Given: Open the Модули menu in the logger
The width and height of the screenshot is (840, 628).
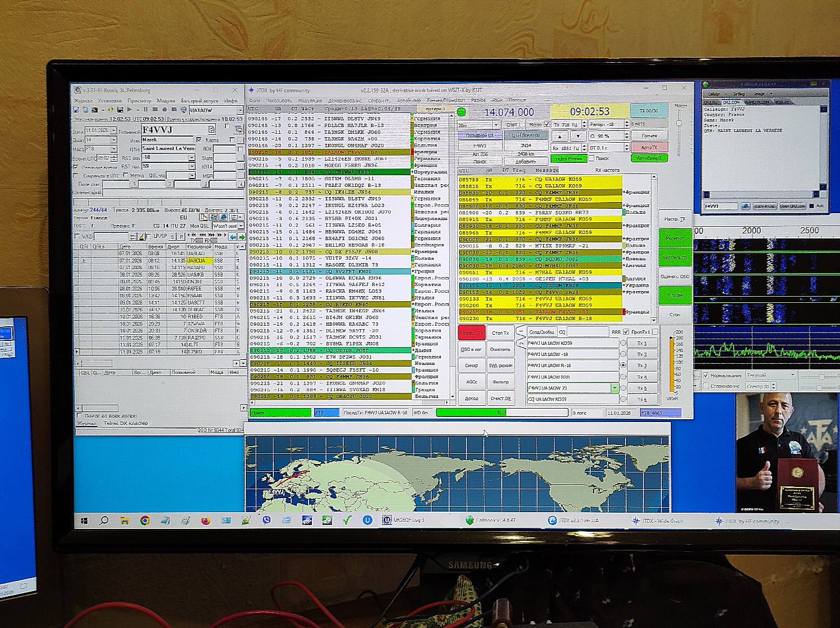Looking at the screenshot, I should click(x=166, y=101).
